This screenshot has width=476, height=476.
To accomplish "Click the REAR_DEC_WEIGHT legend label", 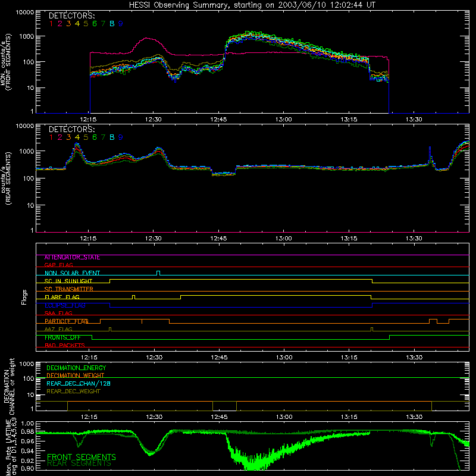I will [73, 392].
